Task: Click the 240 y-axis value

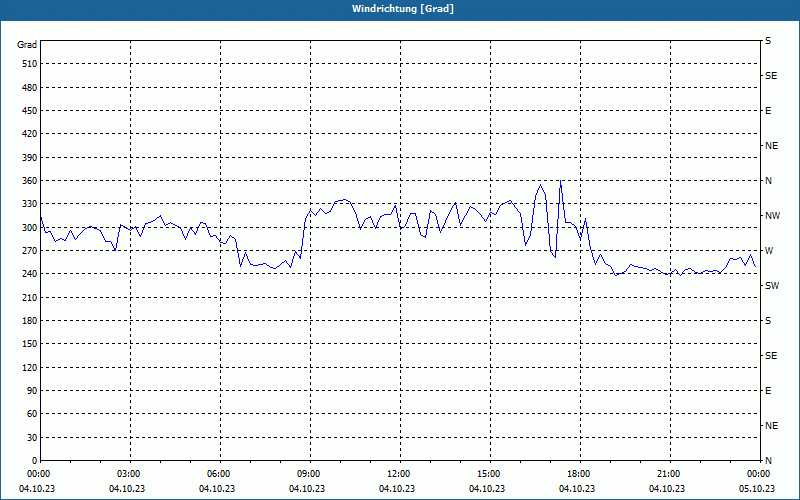Action: point(30,274)
